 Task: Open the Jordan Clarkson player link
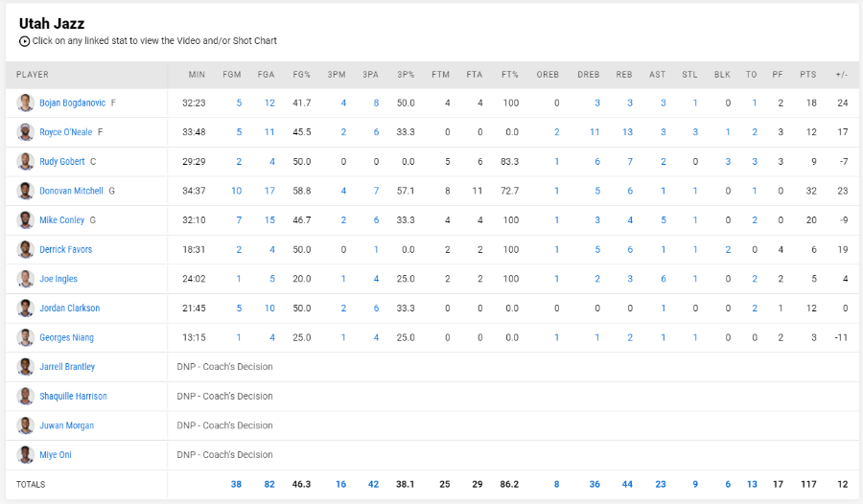(x=70, y=309)
